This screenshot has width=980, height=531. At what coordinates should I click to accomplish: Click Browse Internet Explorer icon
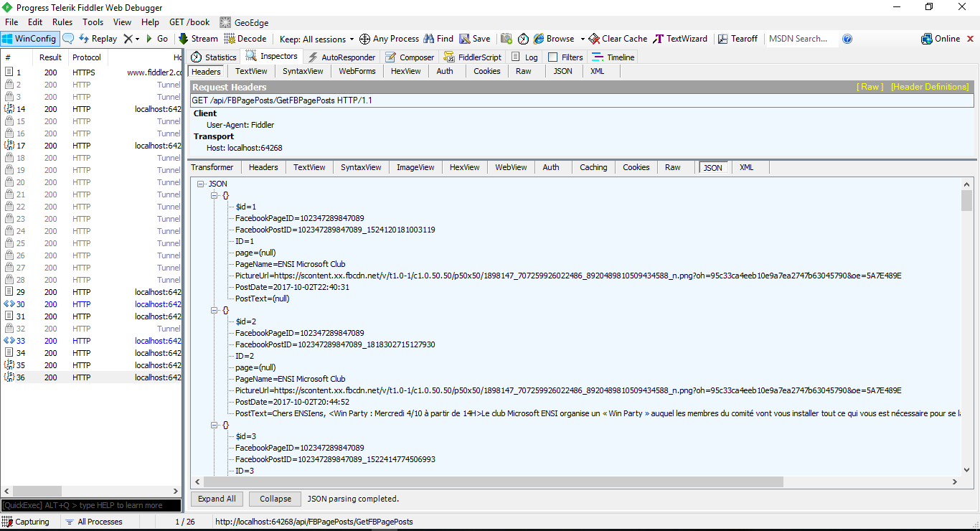539,39
